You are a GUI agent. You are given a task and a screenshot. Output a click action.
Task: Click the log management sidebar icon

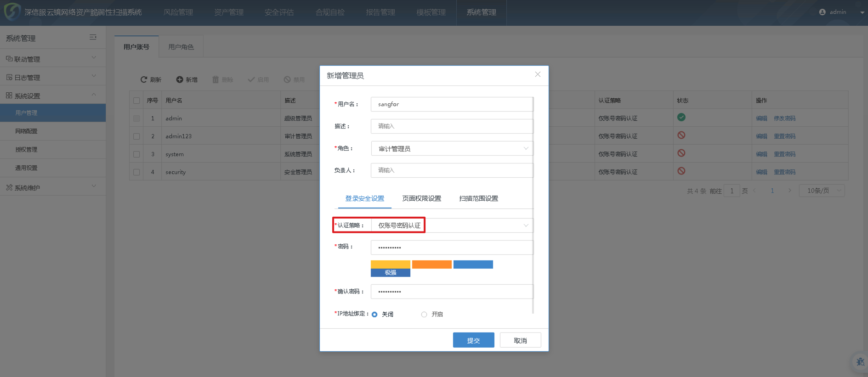click(x=9, y=77)
